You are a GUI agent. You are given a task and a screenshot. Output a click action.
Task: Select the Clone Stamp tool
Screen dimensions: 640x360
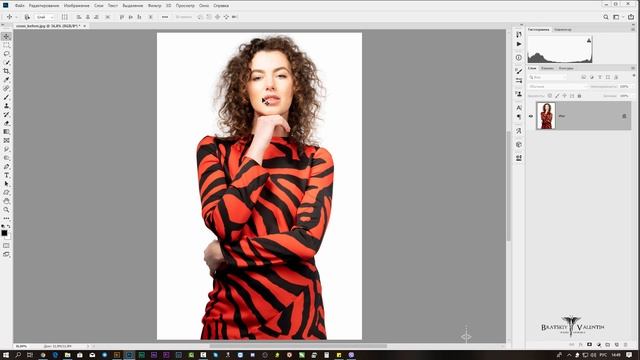[x=6, y=106]
